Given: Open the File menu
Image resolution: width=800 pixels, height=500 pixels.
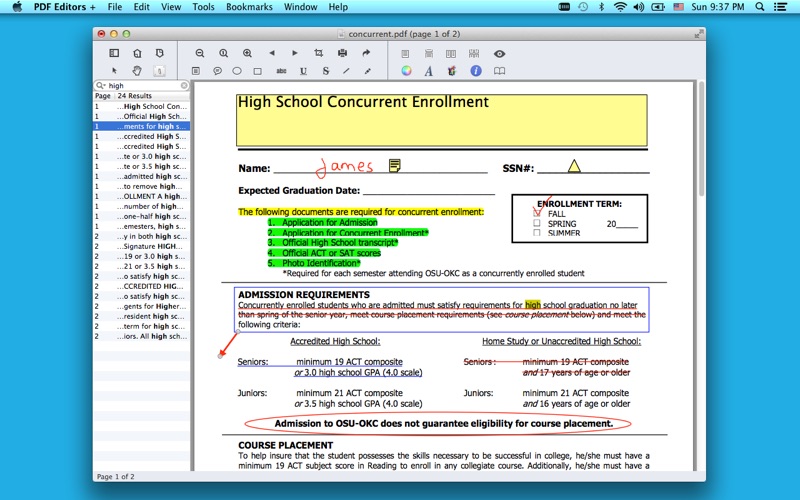Looking at the screenshot, I should pos(115,7).
